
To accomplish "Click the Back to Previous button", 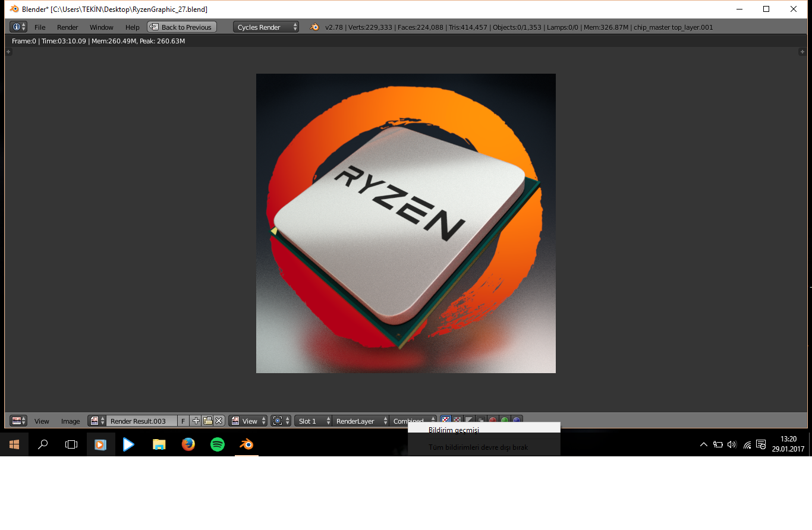I will point(182,27).
